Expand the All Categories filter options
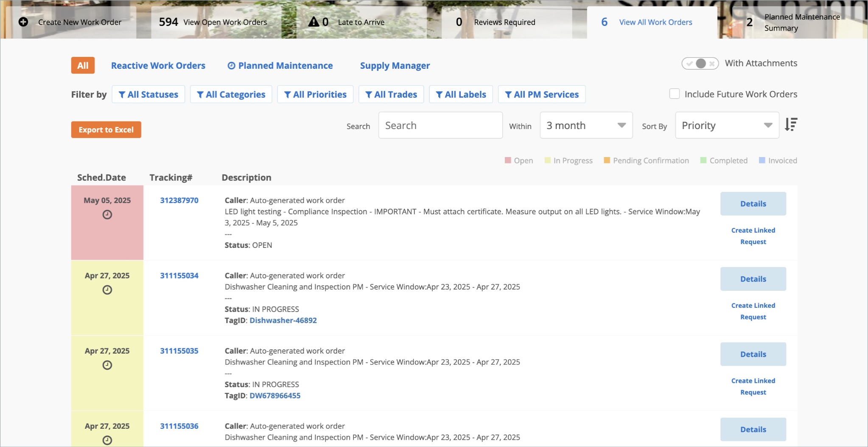The image size is (868, 447). click(231, 94)
